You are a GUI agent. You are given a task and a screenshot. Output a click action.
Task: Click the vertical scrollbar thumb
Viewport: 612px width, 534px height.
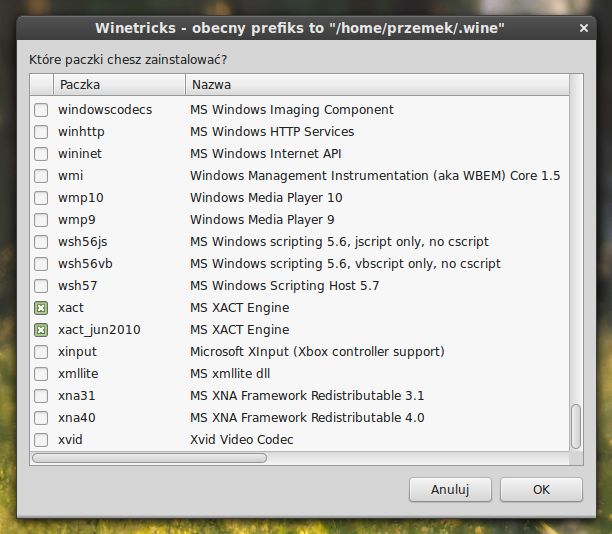click(x=576, y=427)
